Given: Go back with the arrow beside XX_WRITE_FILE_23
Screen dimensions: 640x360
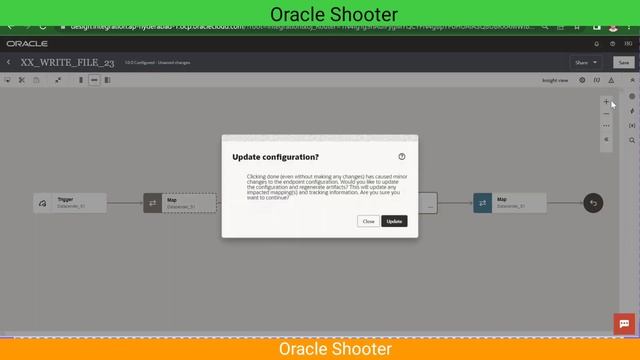Looking at the screenshot, I should 9,62.
